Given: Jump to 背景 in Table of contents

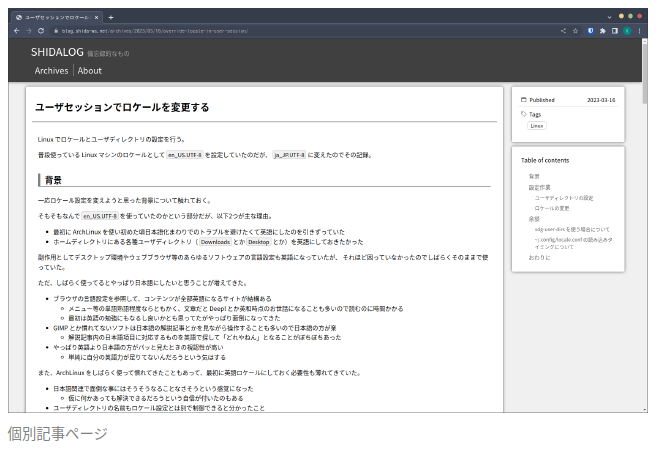Looking at the screenshot, I should tap(534, 176).
